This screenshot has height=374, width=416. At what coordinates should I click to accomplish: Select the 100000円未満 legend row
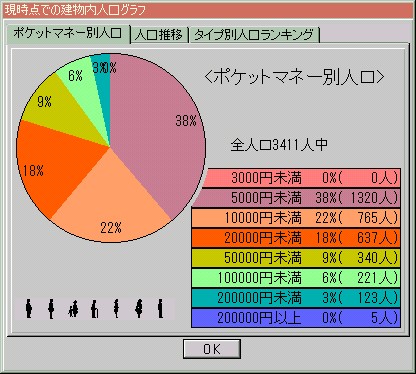[x=296, y=278]
